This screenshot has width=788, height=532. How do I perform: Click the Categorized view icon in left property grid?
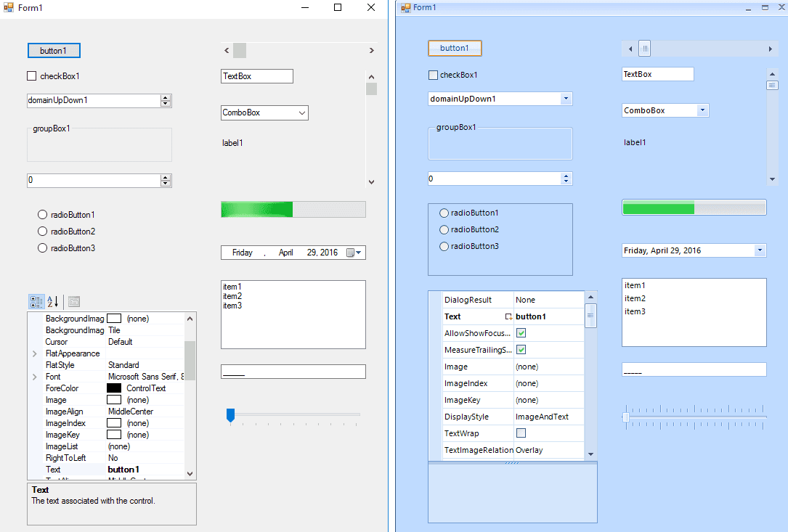(x=36, y=301)
